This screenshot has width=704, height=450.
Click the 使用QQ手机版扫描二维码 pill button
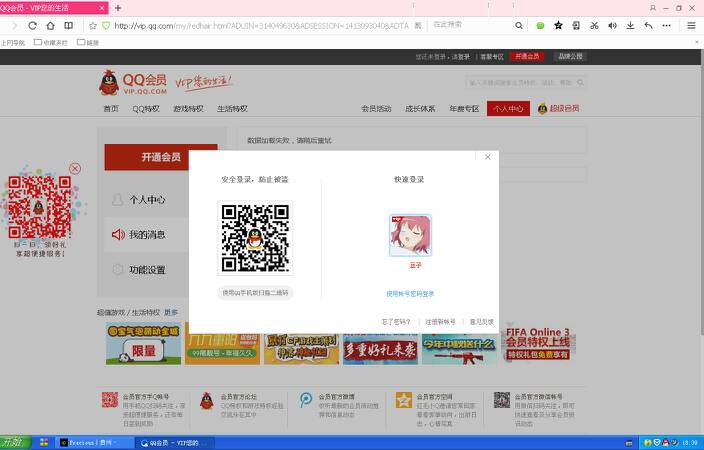click(x=255, y=293)
